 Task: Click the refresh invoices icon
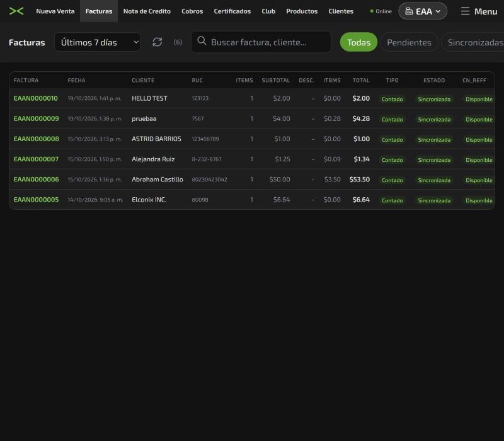[x=157, y=42]
